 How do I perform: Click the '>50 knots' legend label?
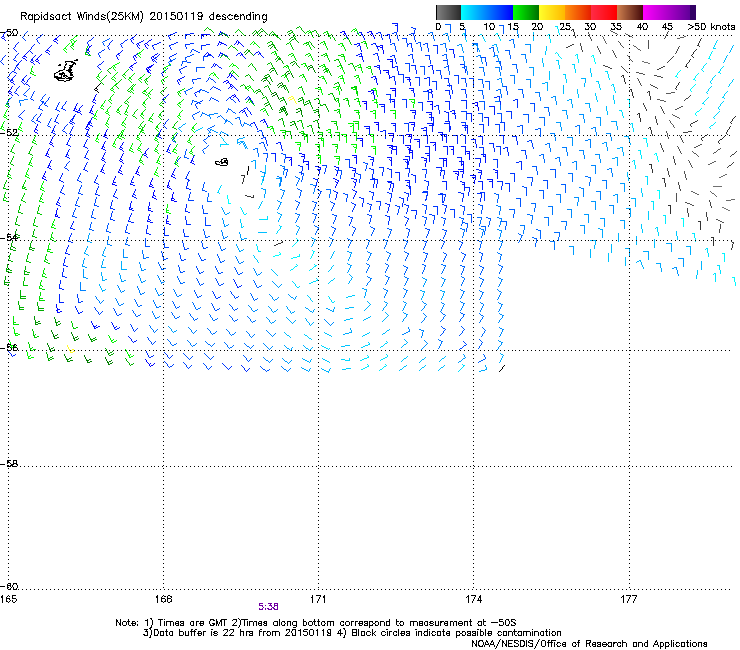tap(711, 27)
